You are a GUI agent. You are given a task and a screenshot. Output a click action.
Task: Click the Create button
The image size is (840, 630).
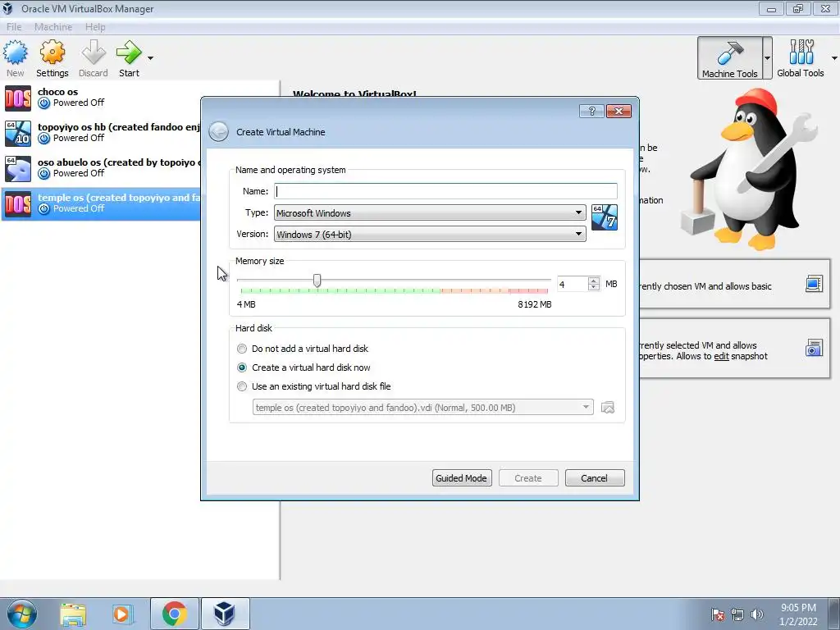(528, 478)
